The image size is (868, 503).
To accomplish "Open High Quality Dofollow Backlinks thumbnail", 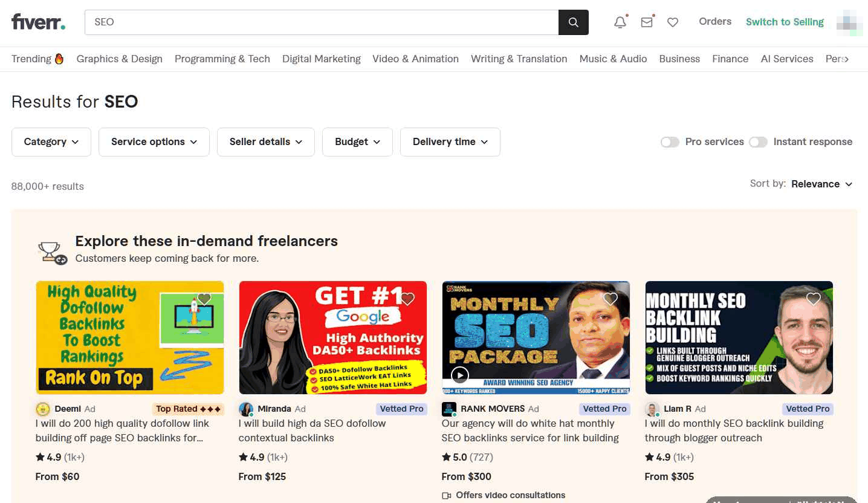I will (130, 337).
